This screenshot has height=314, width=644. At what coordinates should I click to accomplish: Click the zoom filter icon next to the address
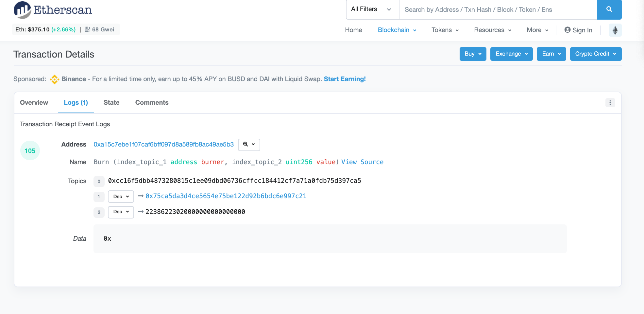pos(249,145)
